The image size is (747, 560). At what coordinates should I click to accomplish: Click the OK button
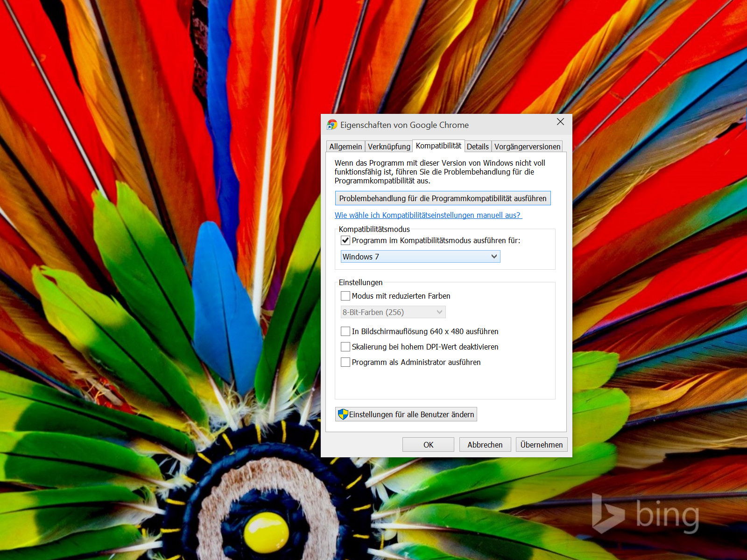428,445
